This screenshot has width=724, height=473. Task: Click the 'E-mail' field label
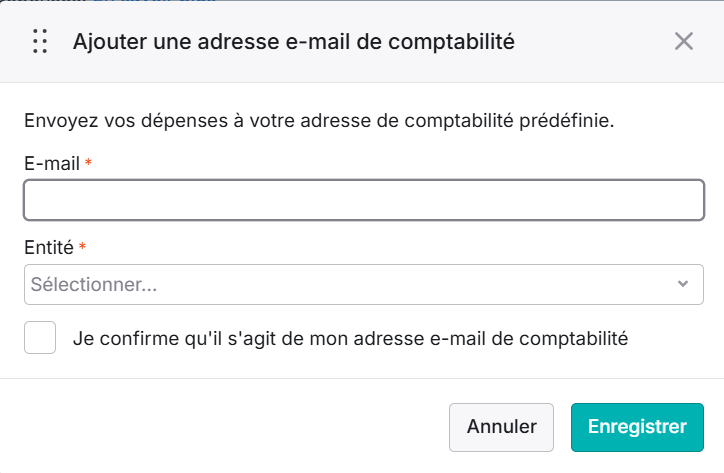coord(52,164)
